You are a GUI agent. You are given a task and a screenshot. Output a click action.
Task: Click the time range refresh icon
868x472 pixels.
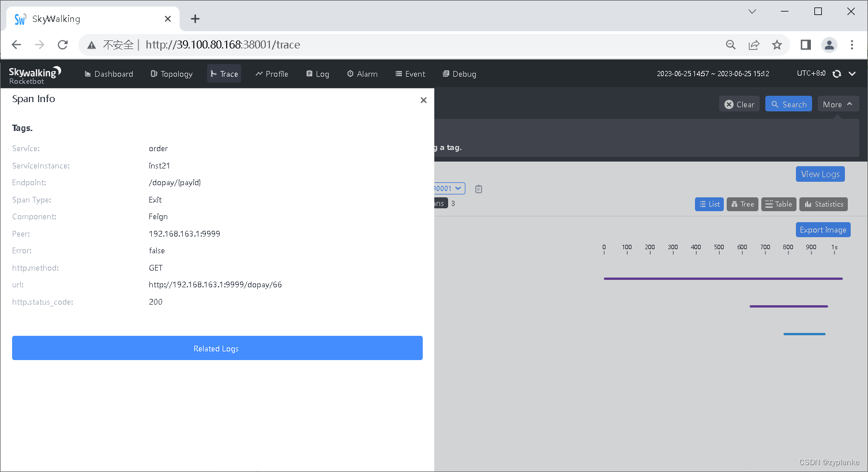(x=837, y=74)
